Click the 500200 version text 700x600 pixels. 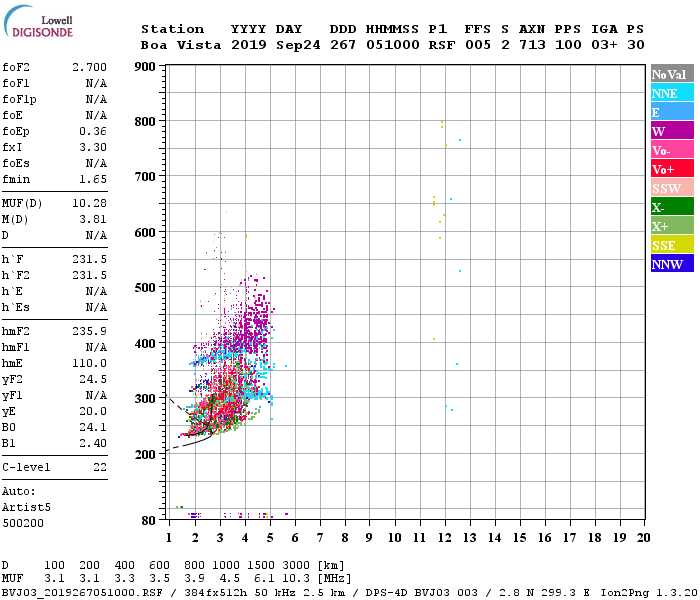click(23, 523)
